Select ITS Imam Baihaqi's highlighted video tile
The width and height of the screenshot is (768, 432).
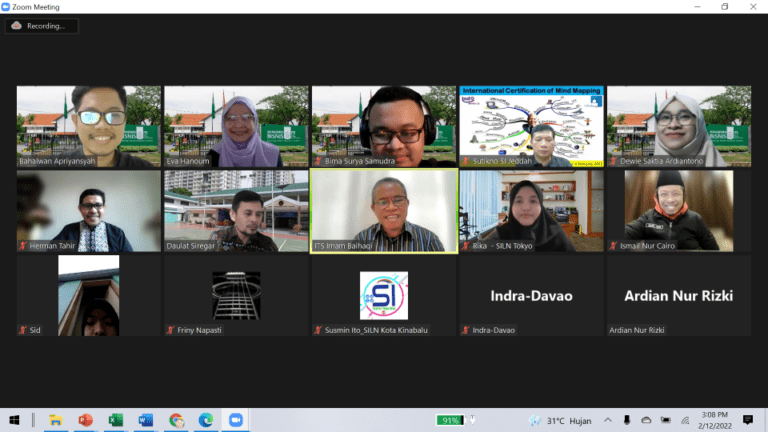click(x=384, y=210)
